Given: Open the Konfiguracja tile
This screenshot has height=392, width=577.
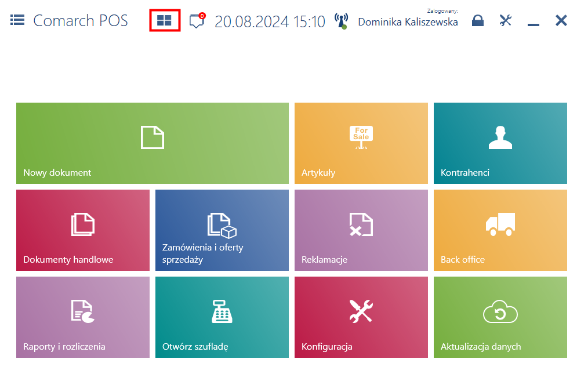Looking at the screenshot, I should pos(361,317).
